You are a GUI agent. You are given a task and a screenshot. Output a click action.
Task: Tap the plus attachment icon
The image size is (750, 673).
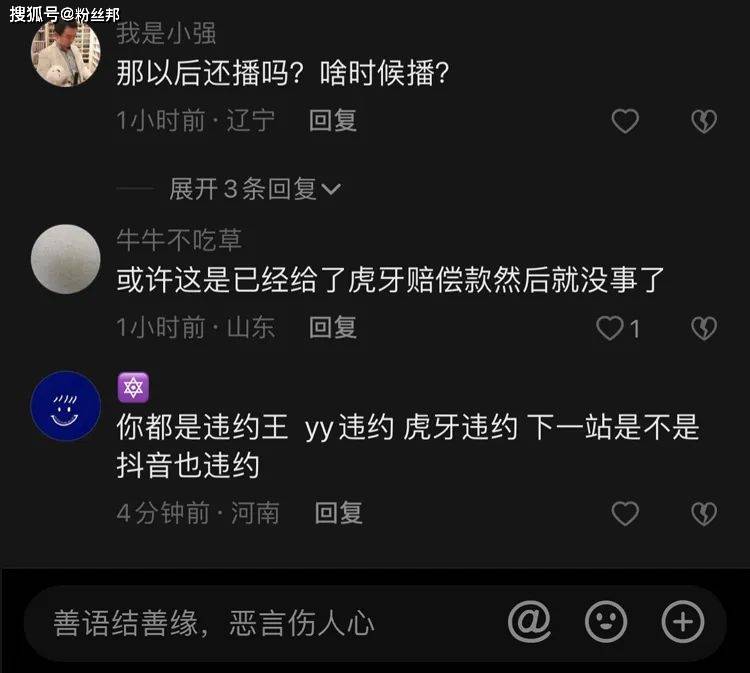click(x=683, y=622)
